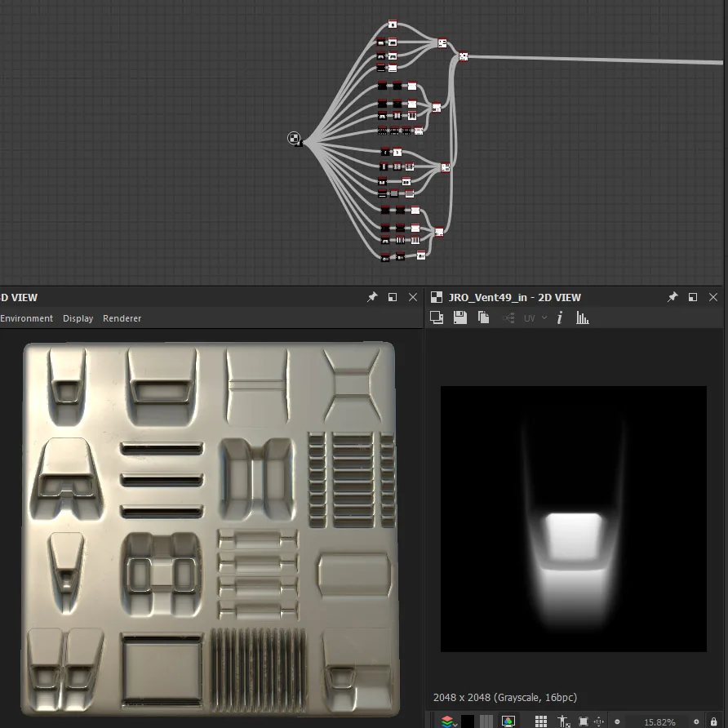The height and width of the screenshot is (728, 728).
Task: Open the Environment menu in 3D view
Action: tap(26, 318)
